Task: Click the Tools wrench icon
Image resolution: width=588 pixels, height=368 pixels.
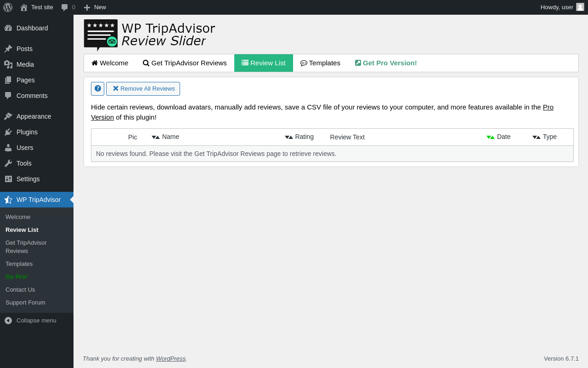Action: pyautogui.click(x=8, y=163)
